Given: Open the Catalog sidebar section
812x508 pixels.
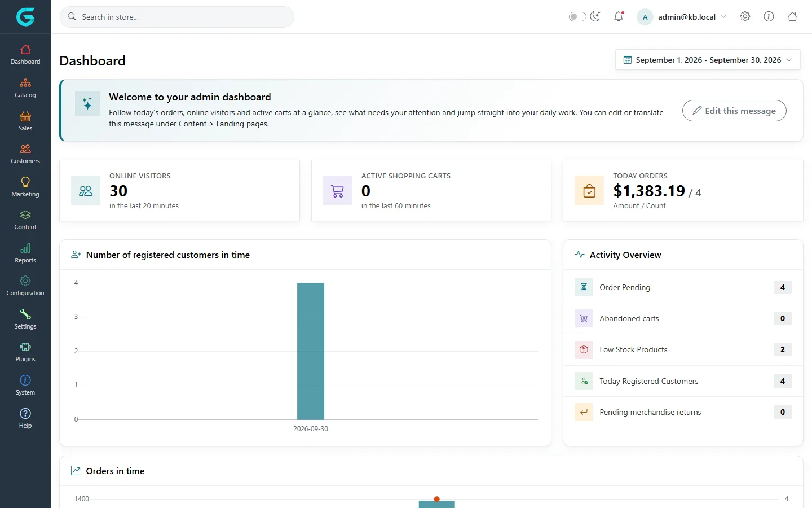Looking at the screenshot, I should click(x=25, y=88).
